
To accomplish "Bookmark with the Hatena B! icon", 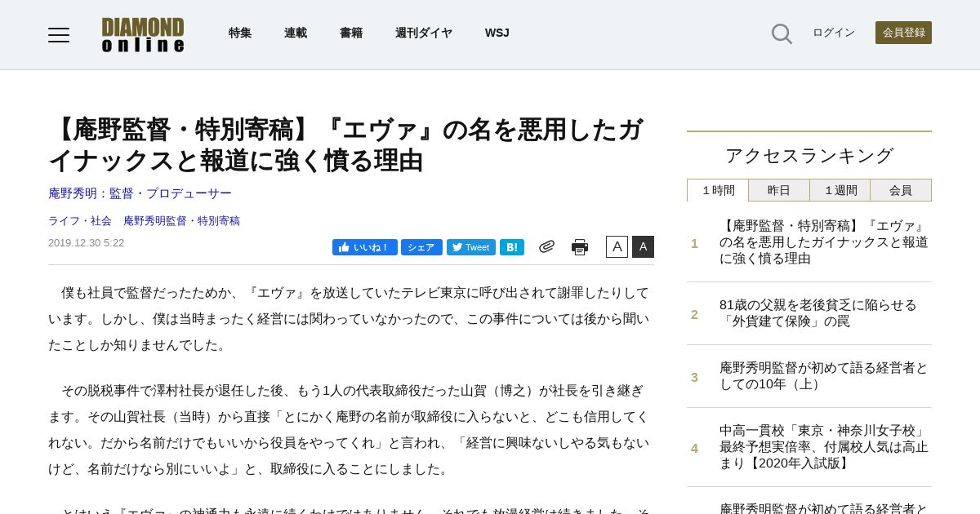I will click(x=512, y=247).
